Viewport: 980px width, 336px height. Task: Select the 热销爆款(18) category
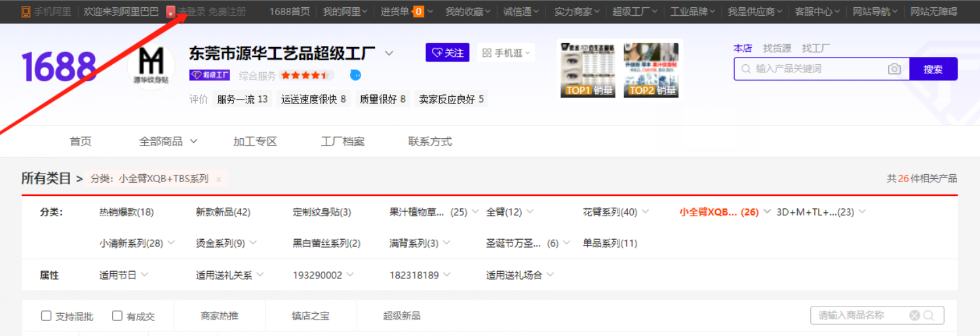coord(127,212)
